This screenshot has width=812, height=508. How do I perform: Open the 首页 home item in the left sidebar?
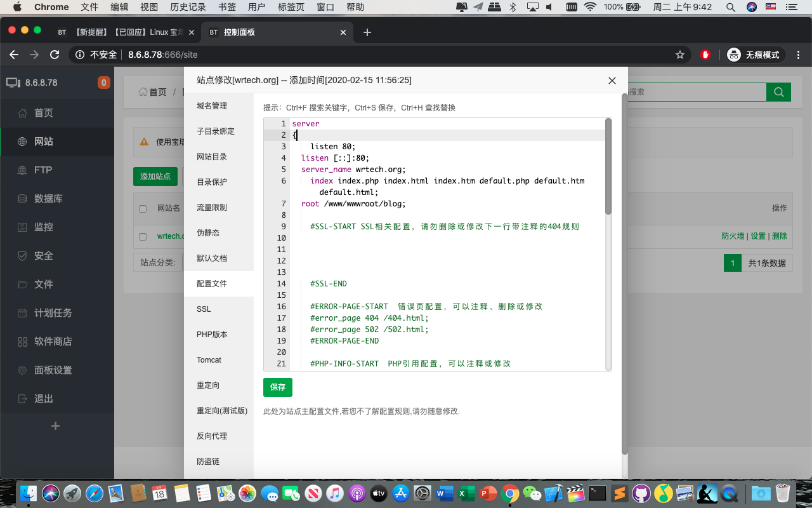pyautogui.click(x=43, y=113)
